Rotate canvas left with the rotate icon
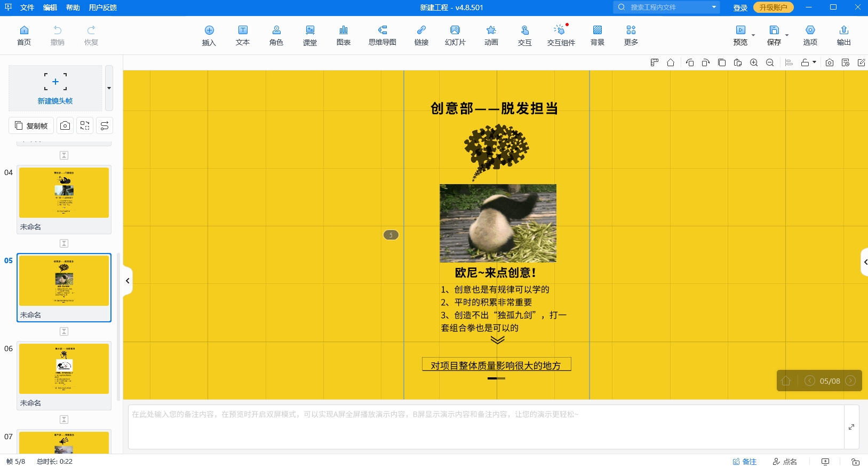 coord(689,63)
